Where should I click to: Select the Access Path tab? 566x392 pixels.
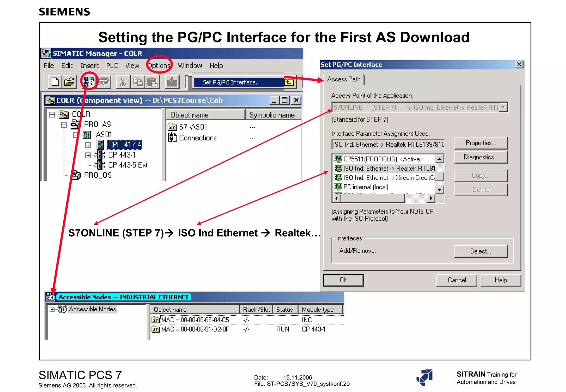tap(344, 79)
